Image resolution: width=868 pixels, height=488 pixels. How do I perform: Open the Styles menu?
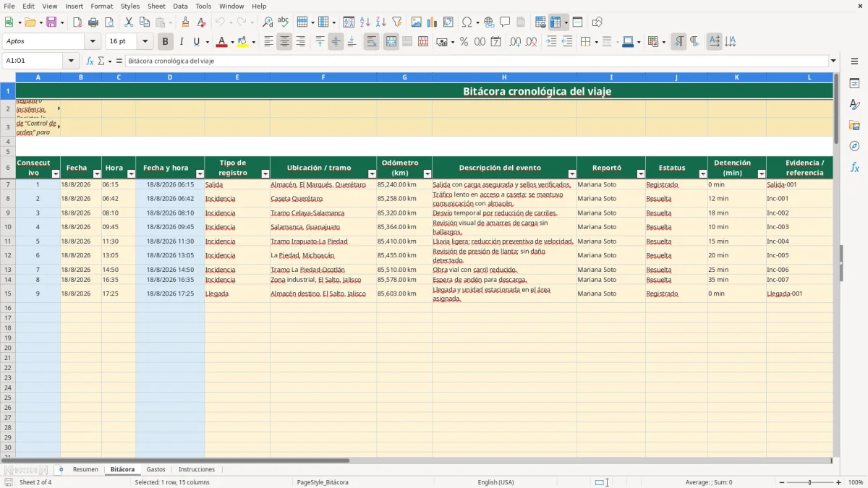pyautogui.click(x=130, y=6)
